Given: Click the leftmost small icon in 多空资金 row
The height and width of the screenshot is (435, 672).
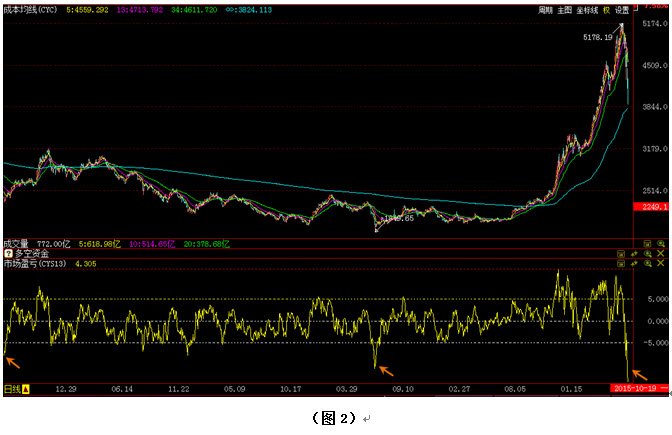Looking at the screenshot, I should point(621,254).
